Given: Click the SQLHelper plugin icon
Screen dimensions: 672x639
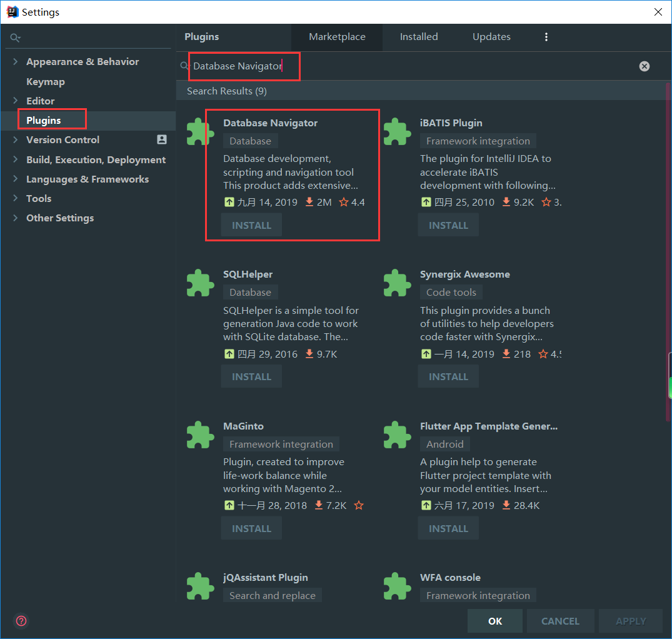Looking at the screenshot, I should click(200, 283).
